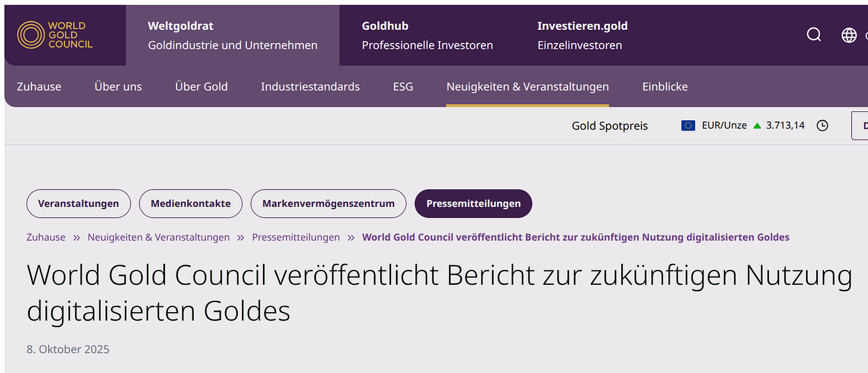Image resolution: width=868 pixels, height=373 pixels.
Task: Select the Weltgoldrat site tab
Action: (232, 35)
